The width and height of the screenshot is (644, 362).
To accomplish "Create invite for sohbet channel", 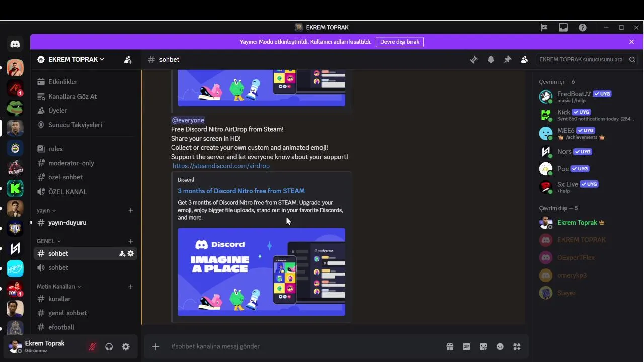I will [x=122, y=253].
